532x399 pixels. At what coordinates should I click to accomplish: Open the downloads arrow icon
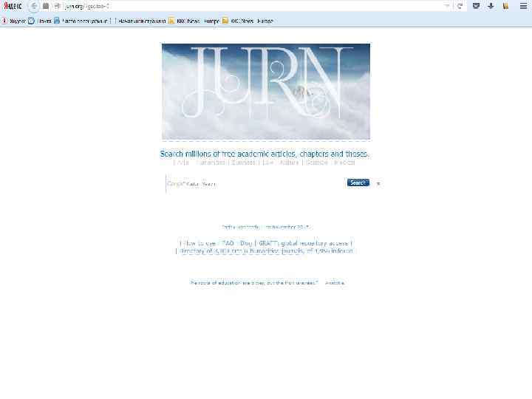point(491,6)
